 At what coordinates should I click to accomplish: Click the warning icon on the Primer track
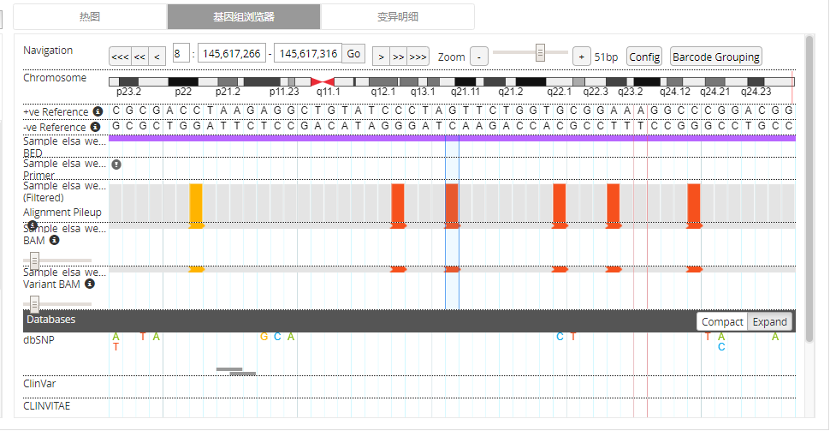pos(116,165)
